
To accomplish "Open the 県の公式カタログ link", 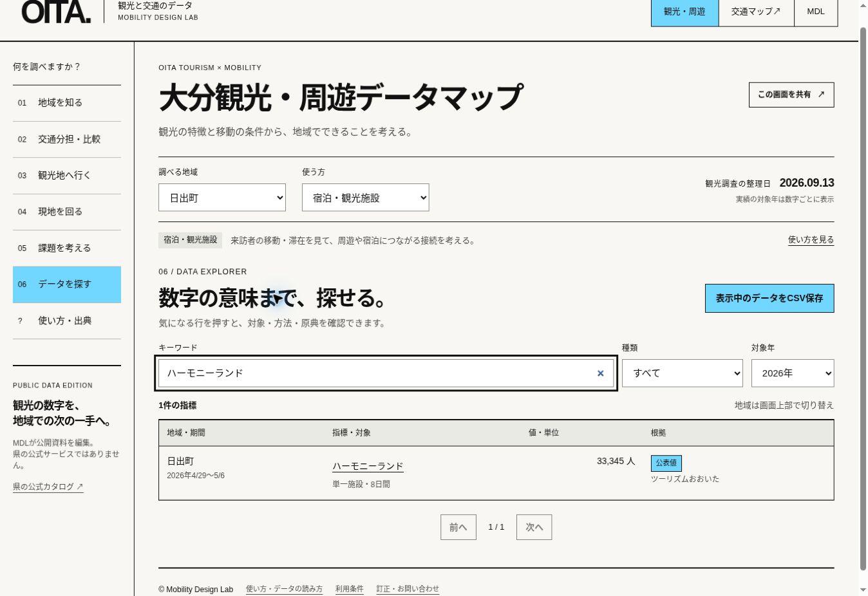I will click(x=48, y=487).
